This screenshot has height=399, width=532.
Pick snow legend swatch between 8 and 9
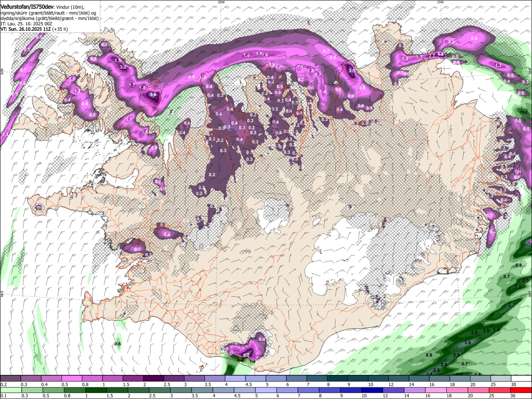click(337, 379)
